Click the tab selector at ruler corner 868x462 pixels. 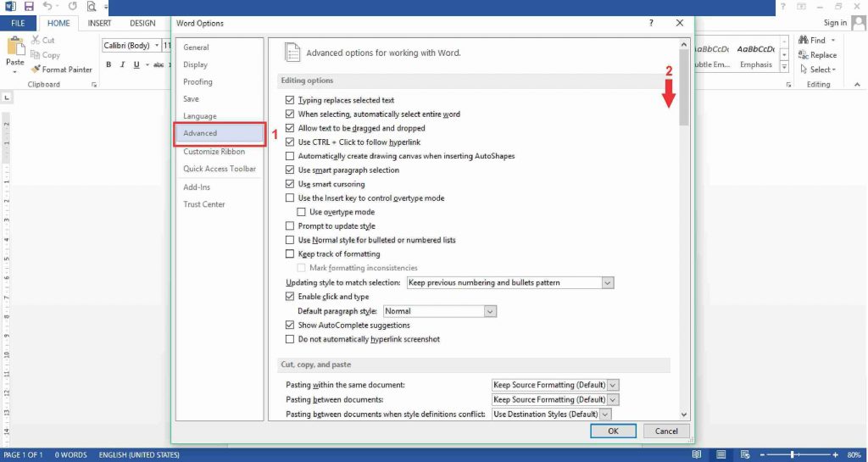[7, 97]
